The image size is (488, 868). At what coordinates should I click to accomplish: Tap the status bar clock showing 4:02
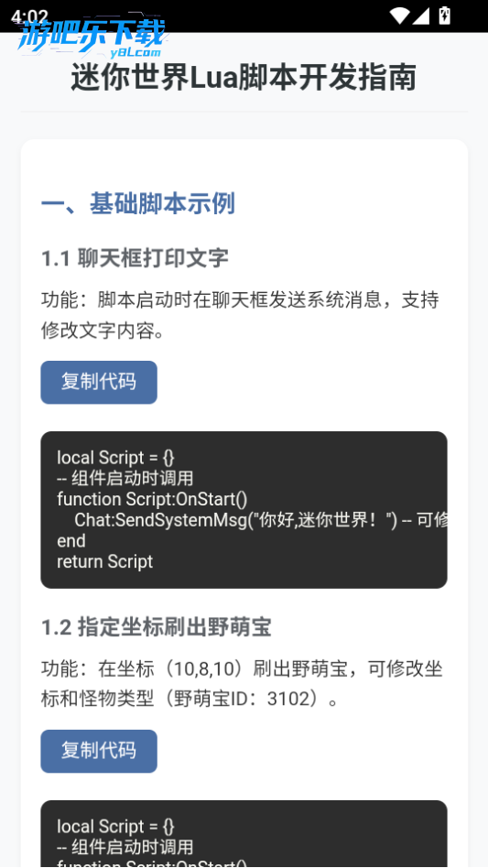point(29,16)
